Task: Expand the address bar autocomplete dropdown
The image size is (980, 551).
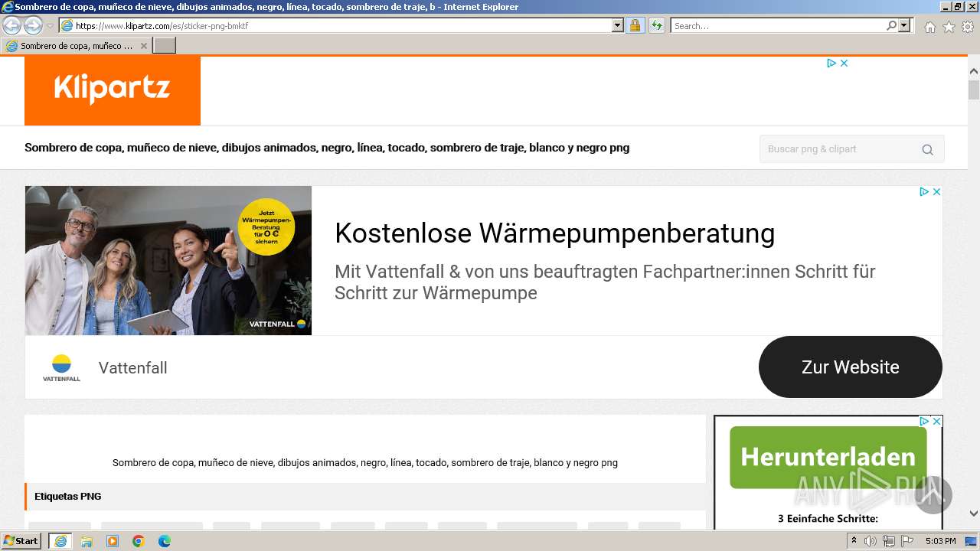Action: pyautogui.click(x=618, y=25)
